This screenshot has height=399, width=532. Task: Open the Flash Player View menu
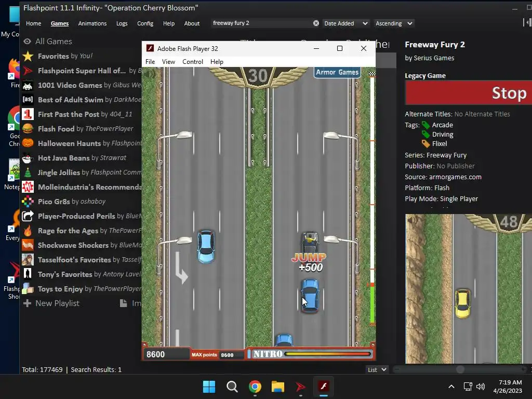pos(168,62)
